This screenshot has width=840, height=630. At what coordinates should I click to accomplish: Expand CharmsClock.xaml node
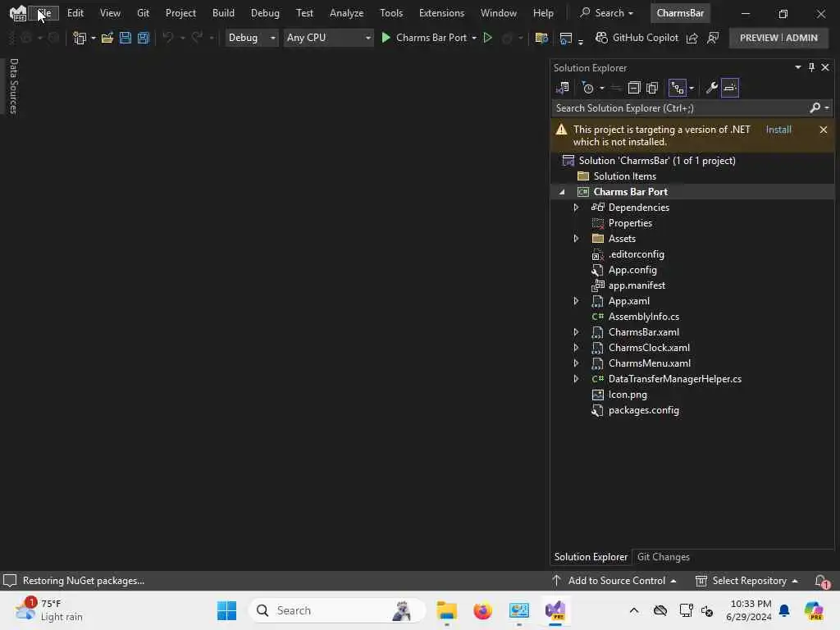pos(576,348)
